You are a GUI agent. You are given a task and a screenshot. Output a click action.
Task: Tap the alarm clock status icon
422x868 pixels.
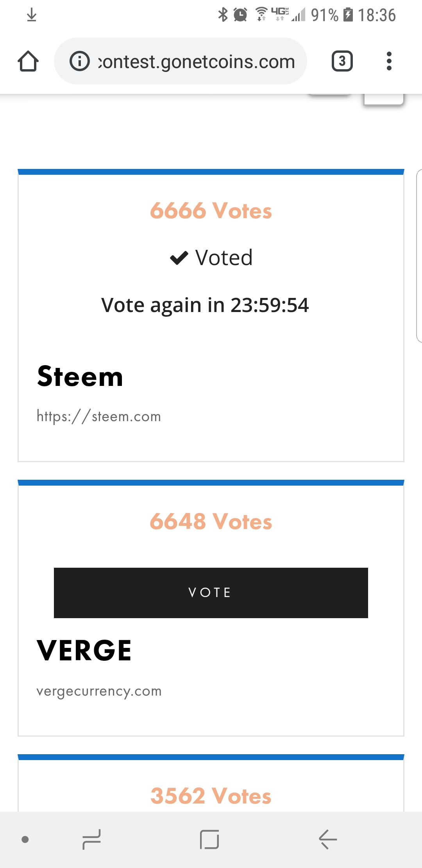[x=240, y=15]
